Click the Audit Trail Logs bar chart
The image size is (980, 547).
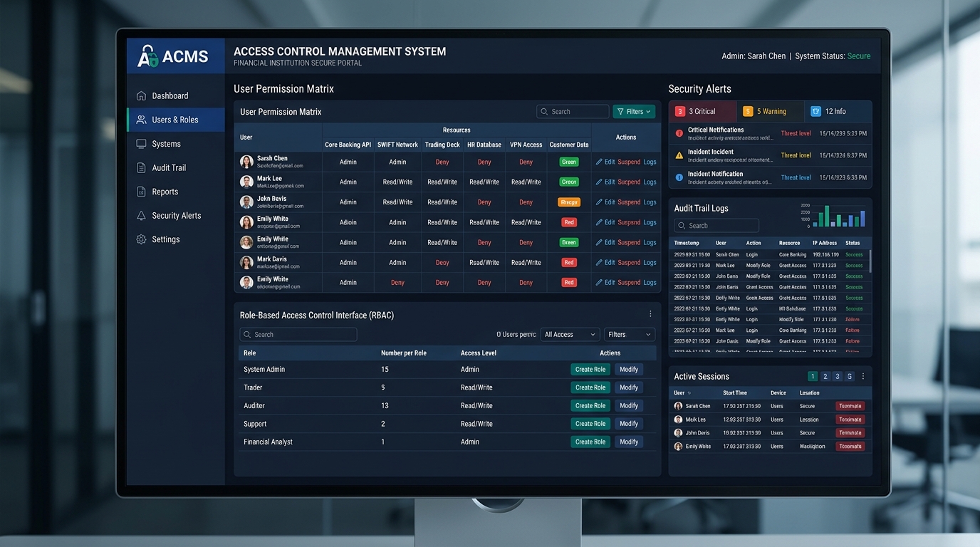pyautogui.click(x=833, y=215)
